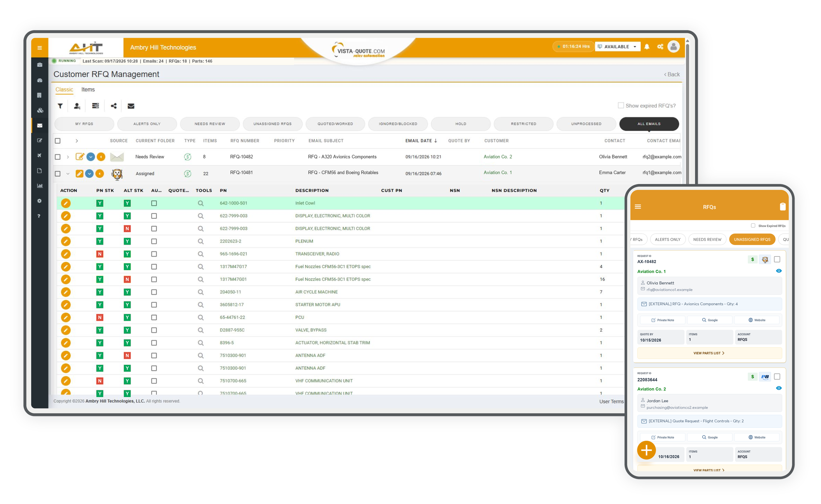Viewport: 821px width, 504px height.
Task: Open the User Terms link
Action: click(611, 401)
